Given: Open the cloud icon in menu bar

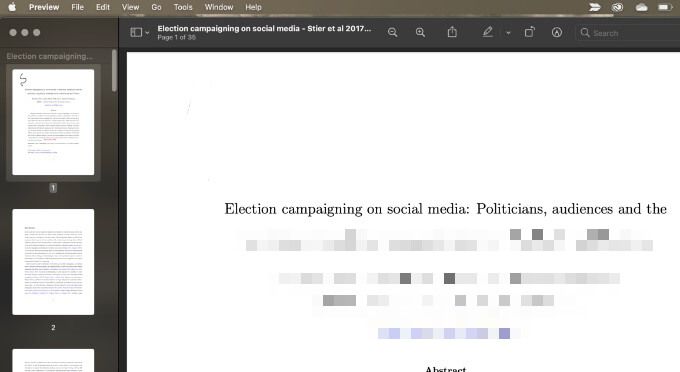Looking at the screenshot, I should coord(641,7).
